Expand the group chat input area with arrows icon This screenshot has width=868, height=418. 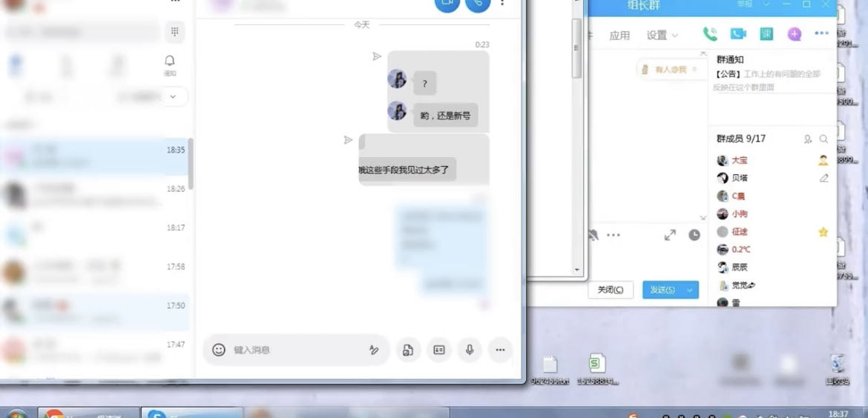coord(670,235)
